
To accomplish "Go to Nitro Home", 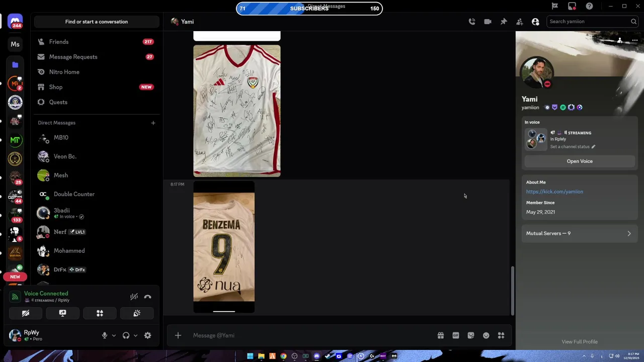I will [96, 72].
